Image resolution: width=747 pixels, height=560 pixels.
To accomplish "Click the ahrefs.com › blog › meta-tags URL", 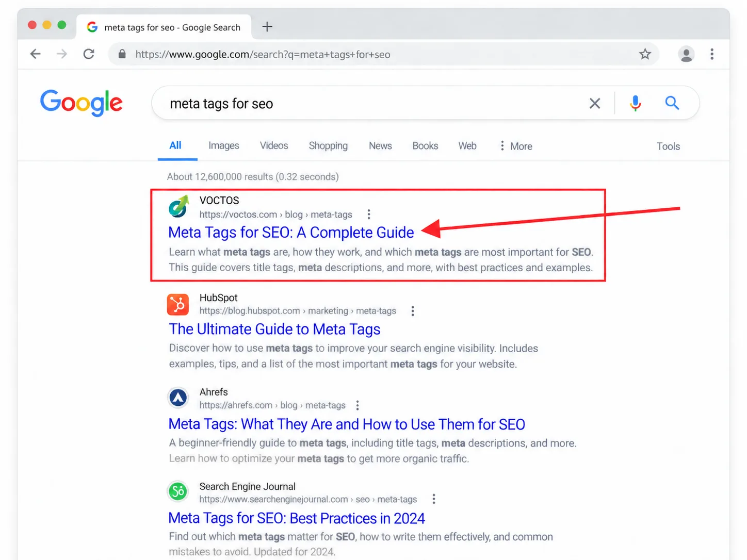I will [272, 405].
